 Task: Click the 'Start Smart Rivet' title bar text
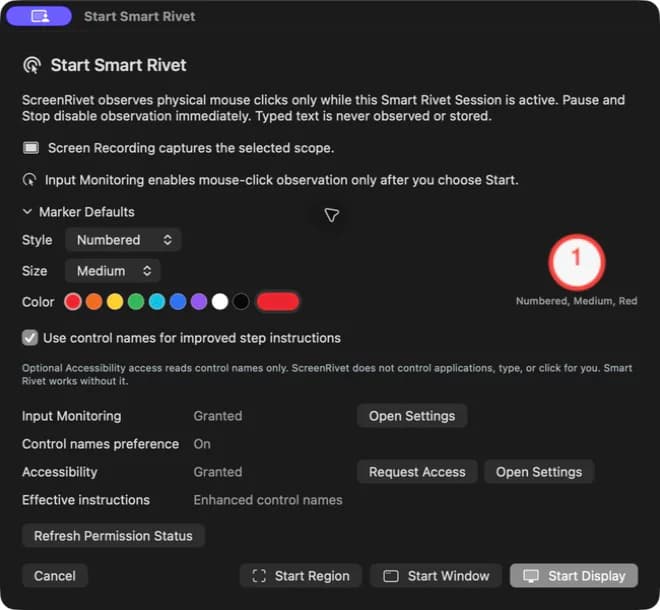[x=140, y=16]
